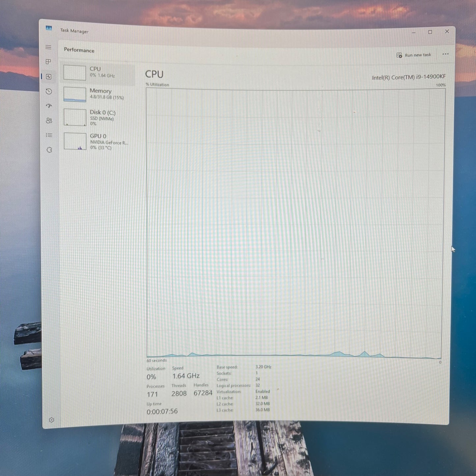
Task: Maximize the Task Manager window
Action: pyautogui.click(x=430, y=32)
